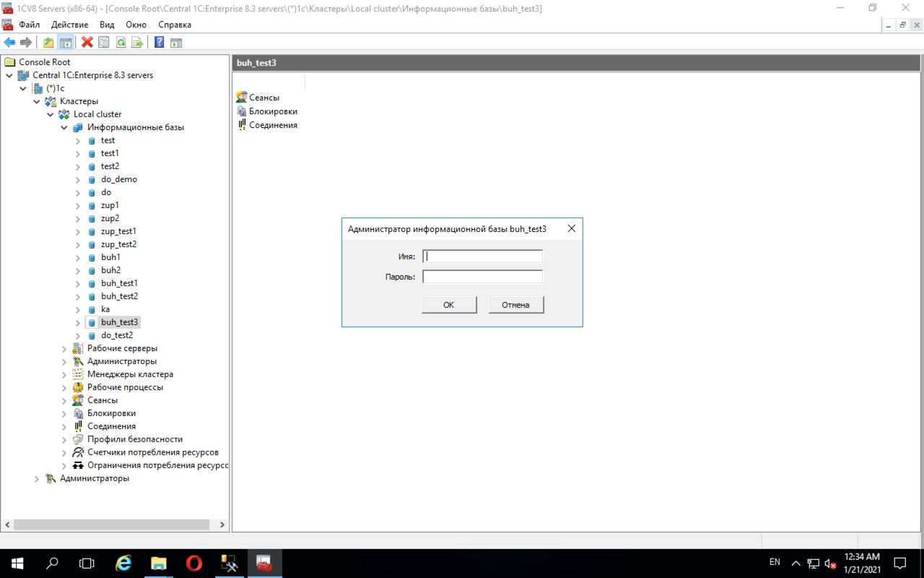Click the Рабочие процессы icon
Screen dimensions: 924x578
(x=78, y=387)
